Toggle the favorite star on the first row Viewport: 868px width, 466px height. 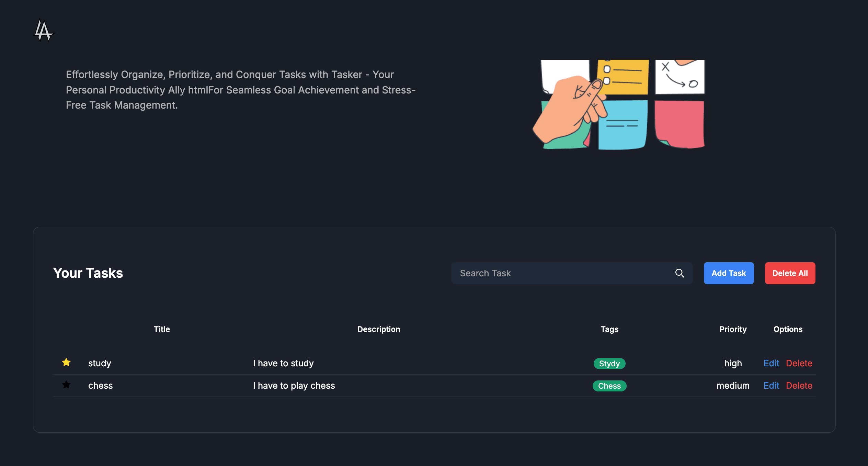pos(66,363)
